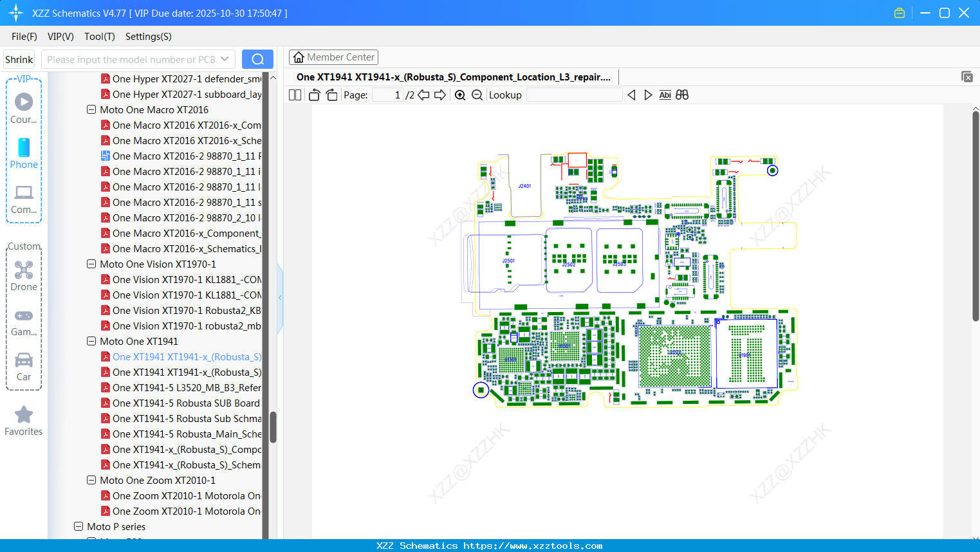Click the Lookup text input field
Viewport: 980px width, 552px height.
[574, 95]
